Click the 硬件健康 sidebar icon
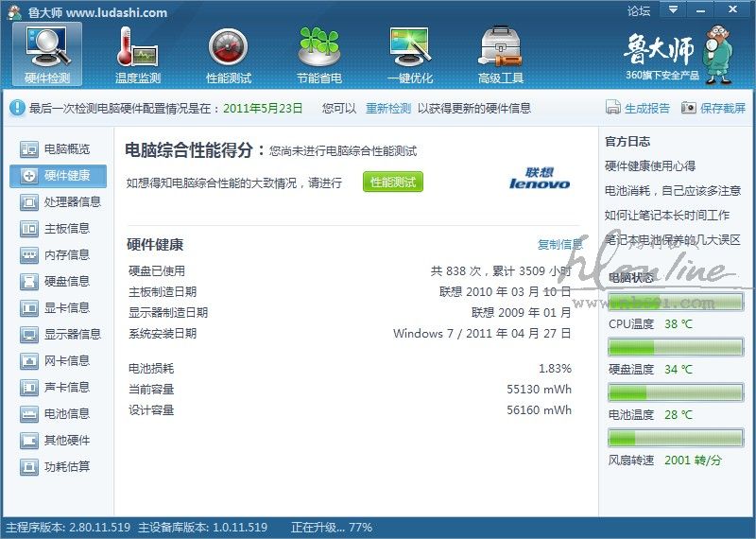 tap(29, 176)
